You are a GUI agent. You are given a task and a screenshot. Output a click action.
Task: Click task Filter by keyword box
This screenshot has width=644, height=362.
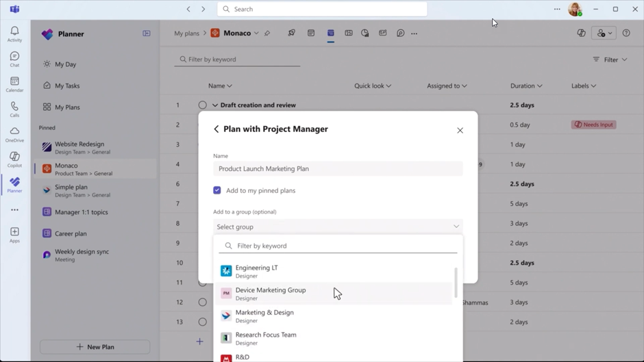pos(237,59)
